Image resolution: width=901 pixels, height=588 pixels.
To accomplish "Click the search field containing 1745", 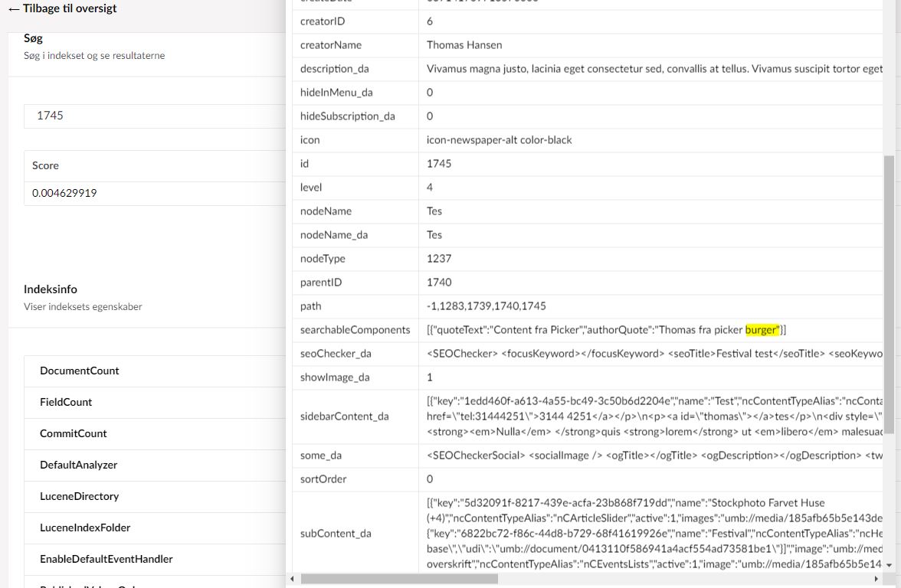I will pyautogui.click(x=153, y=116).
